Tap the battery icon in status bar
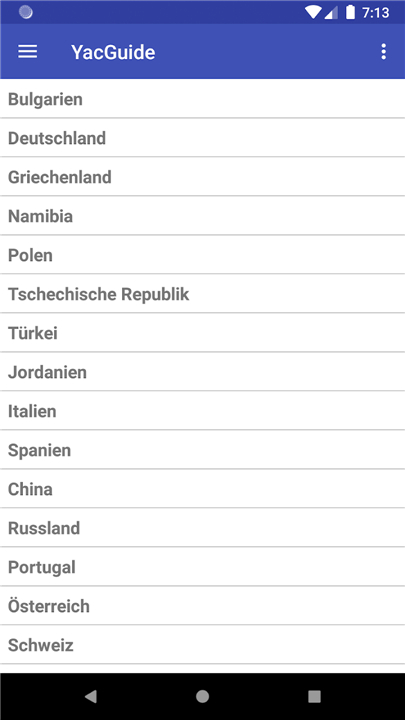Image resolution: width=405 pixels, height=720 pixels. click(350, 12)
